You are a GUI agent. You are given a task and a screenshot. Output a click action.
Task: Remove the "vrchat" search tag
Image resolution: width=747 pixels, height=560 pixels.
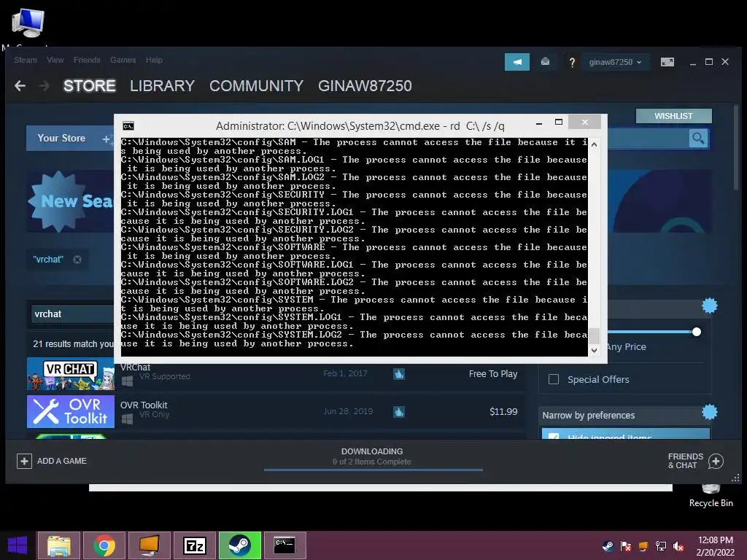click(x=77, y=260)
